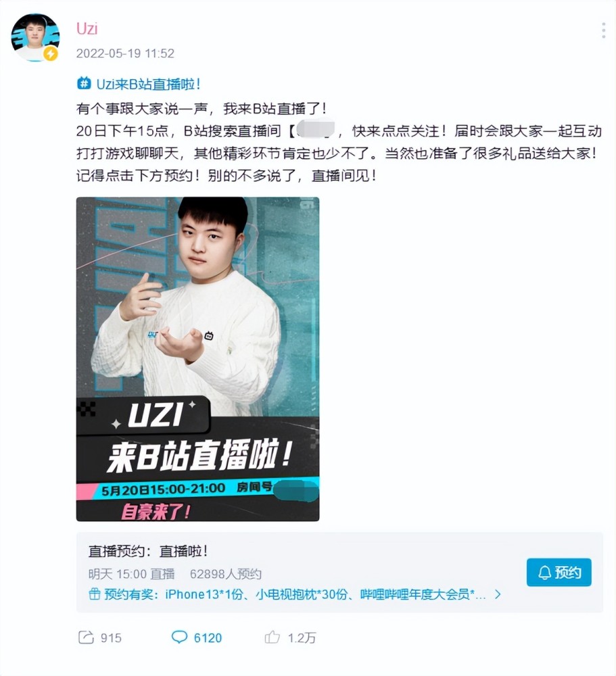616x676 pixels.
Task: Click the 1.2万 like count
Action: pyautogui.click(x=302, y=637)
